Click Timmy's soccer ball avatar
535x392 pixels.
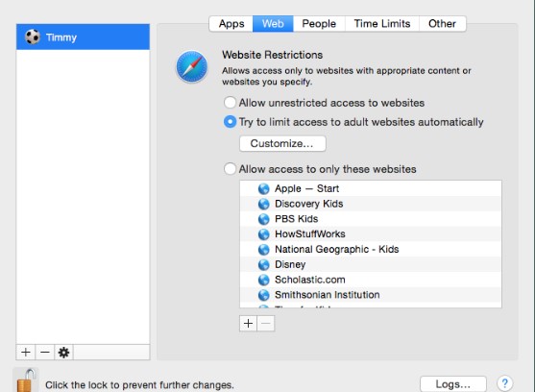[33, 37]
